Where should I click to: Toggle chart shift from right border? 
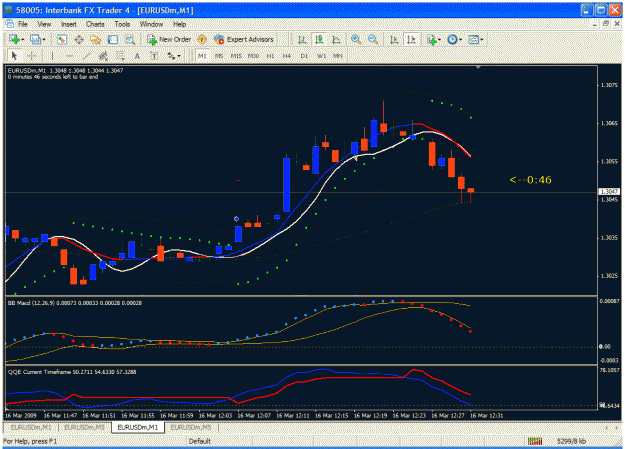[411, 39]
